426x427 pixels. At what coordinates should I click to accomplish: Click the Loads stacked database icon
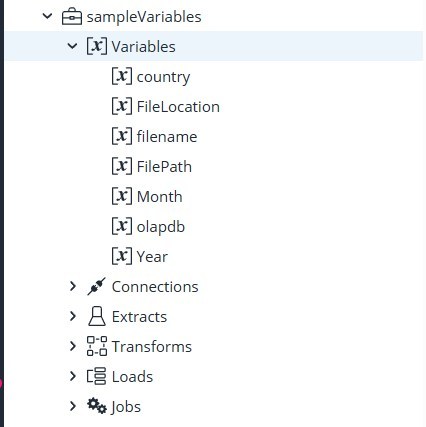(97, 376)
